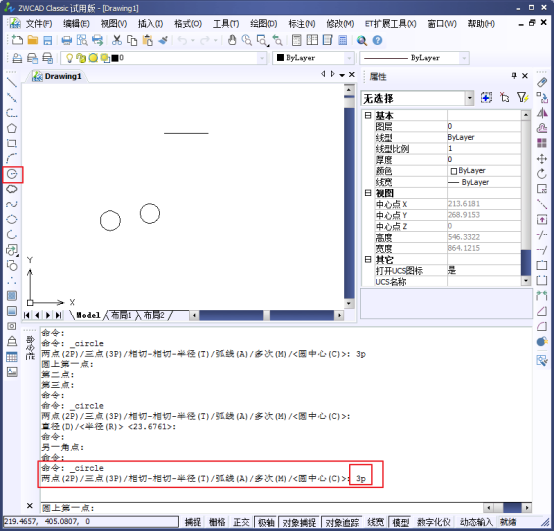The width and height of the screenshot is (554, 531).
Task: Toggle 正交 ortho mode in status bar
Action: coord(241,522)
